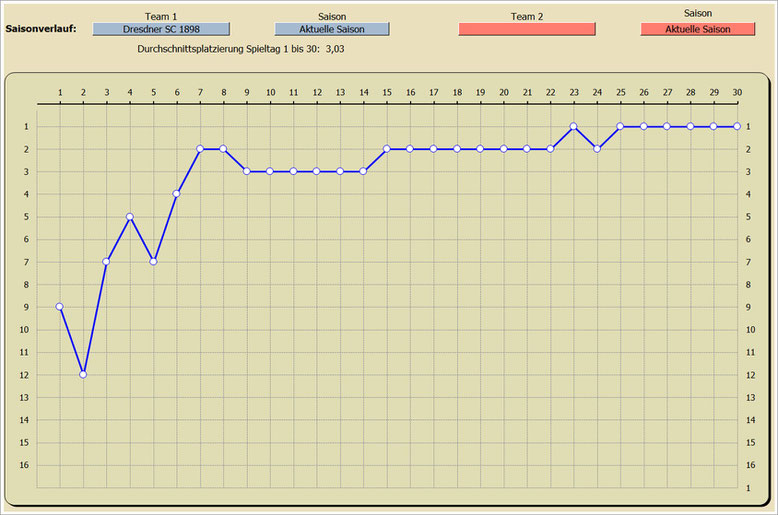The height and width of the screenshot is (515, 778).
Task: Click the matchday 23 number on the top axis
Action: [x=574, y=92]
